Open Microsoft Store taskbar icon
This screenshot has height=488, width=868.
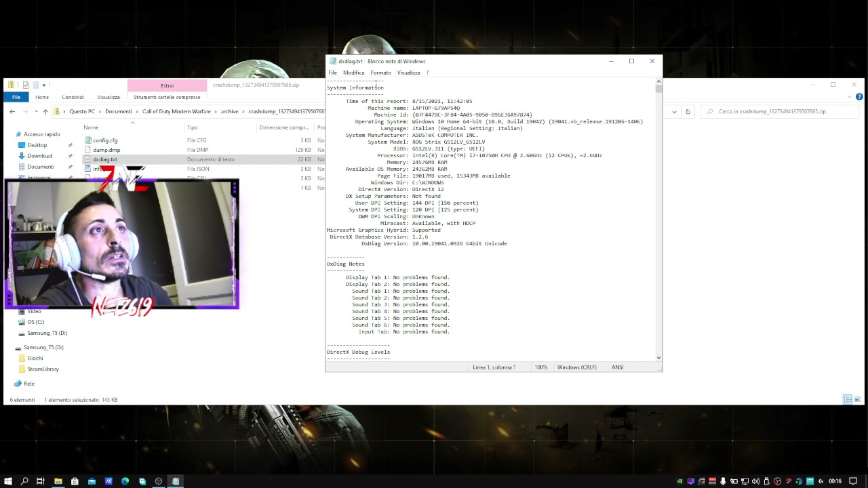click(x=75, y=481)
